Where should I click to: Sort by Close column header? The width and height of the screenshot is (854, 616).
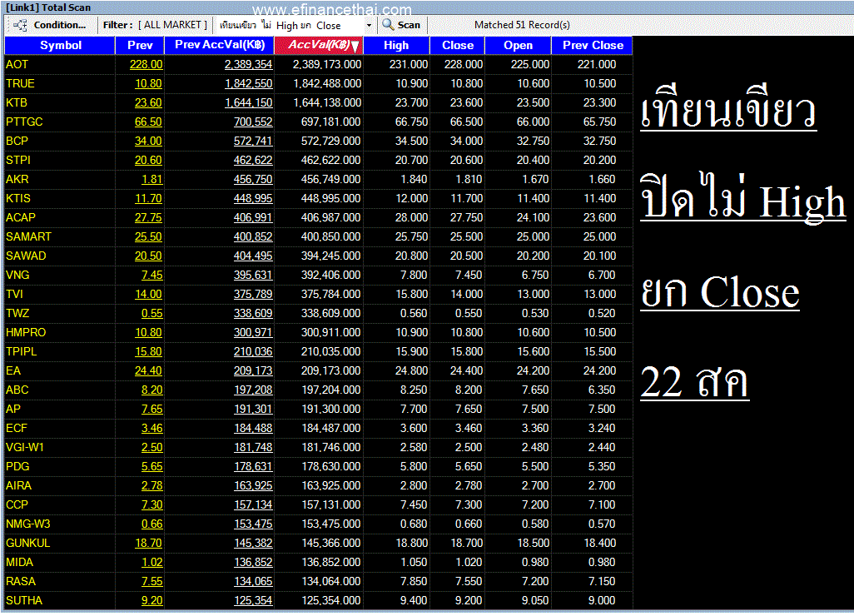coord(458,45)
